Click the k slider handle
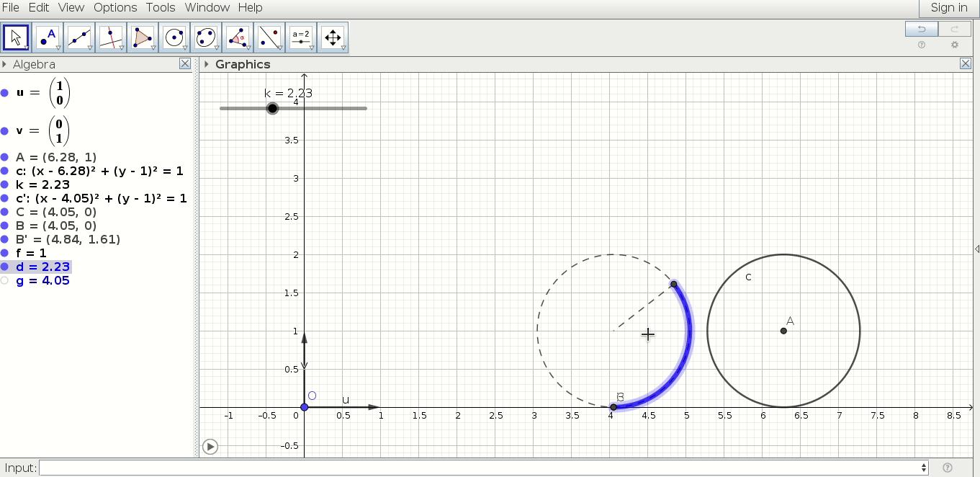This screenshot has height=477, width=980. 272,108
